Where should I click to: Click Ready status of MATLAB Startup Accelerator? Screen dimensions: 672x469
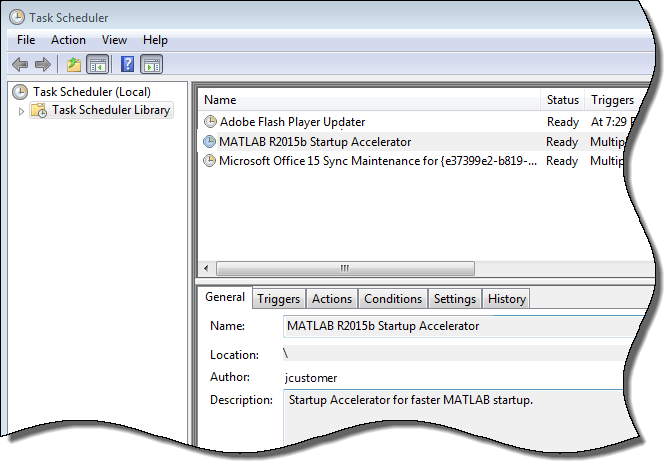pos(562,142)
